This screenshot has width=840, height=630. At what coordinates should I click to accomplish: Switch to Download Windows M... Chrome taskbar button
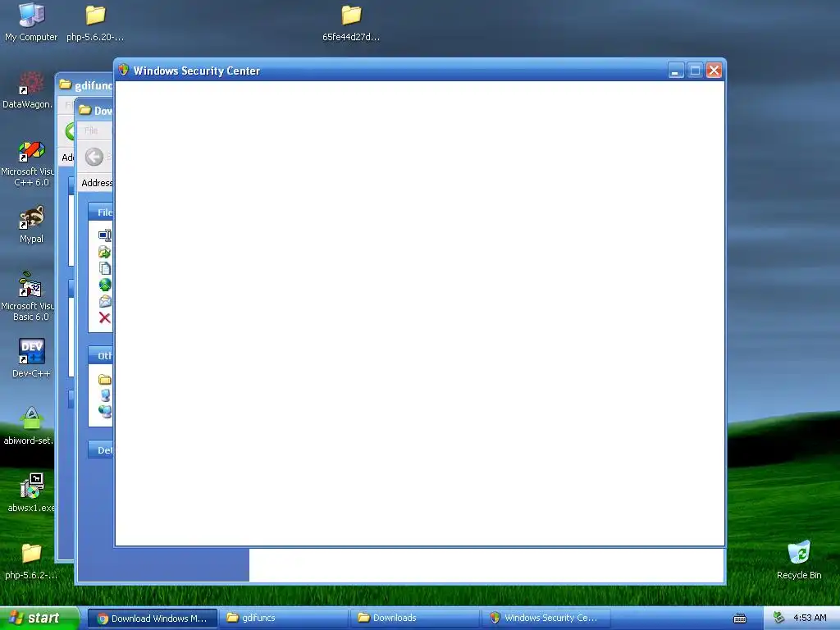click(152, 619)
